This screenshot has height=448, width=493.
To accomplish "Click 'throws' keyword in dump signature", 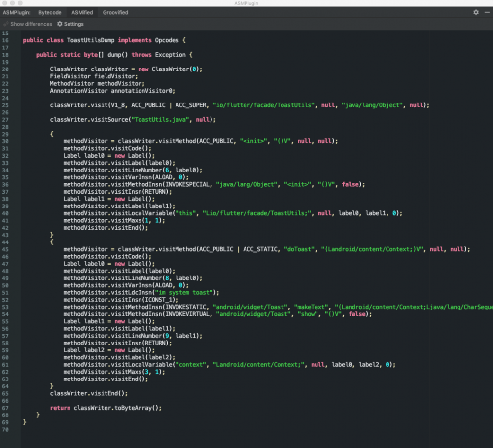I will tap(141, 55).
